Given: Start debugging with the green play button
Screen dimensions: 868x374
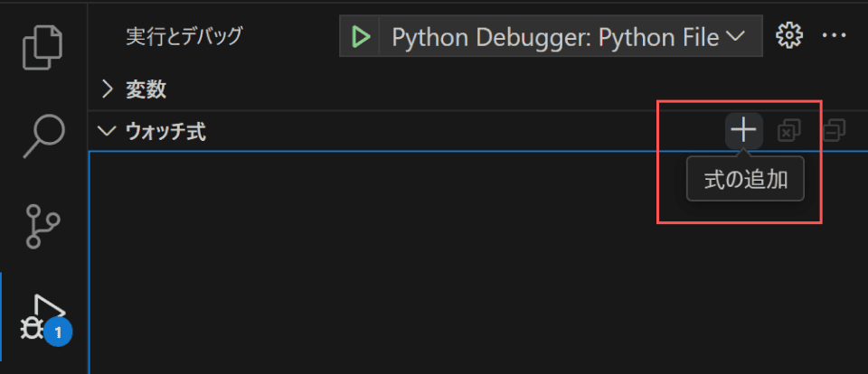Looking at the screenshot, I should pyautogui.click(x=361, y=37).
